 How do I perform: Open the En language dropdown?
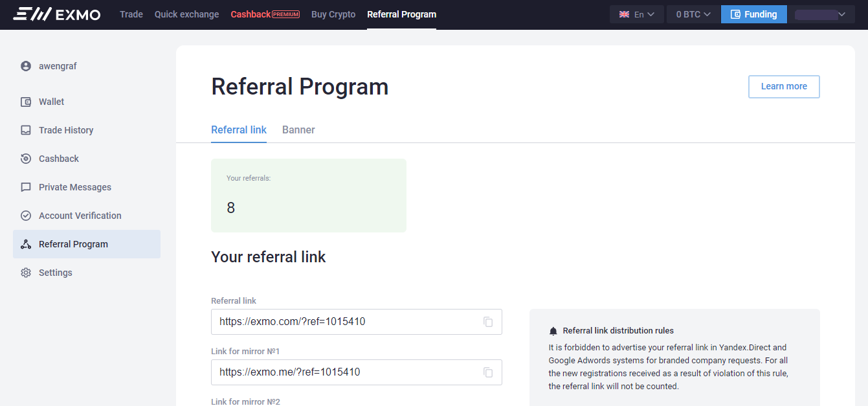coord(636,14)
